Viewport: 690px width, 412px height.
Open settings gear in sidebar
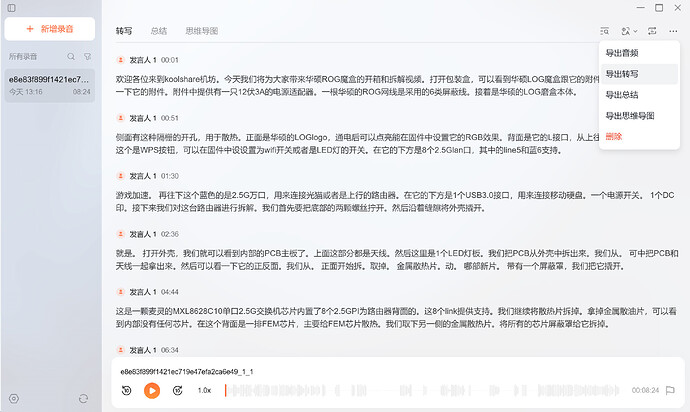[x=14, y=398]
